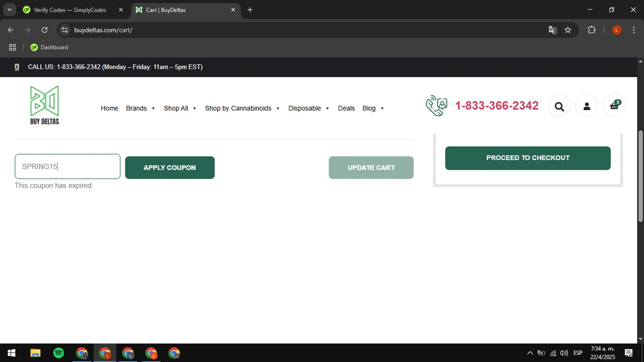The height and width of the screenshot is (362, 644).
Task: Click the browser forward arrow
Action: [x=27, y=30]
